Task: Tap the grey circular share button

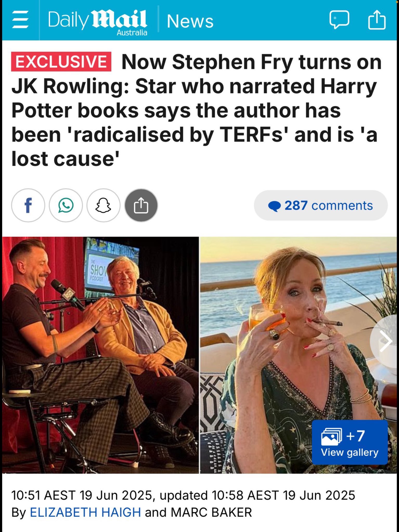Action: 141,205
